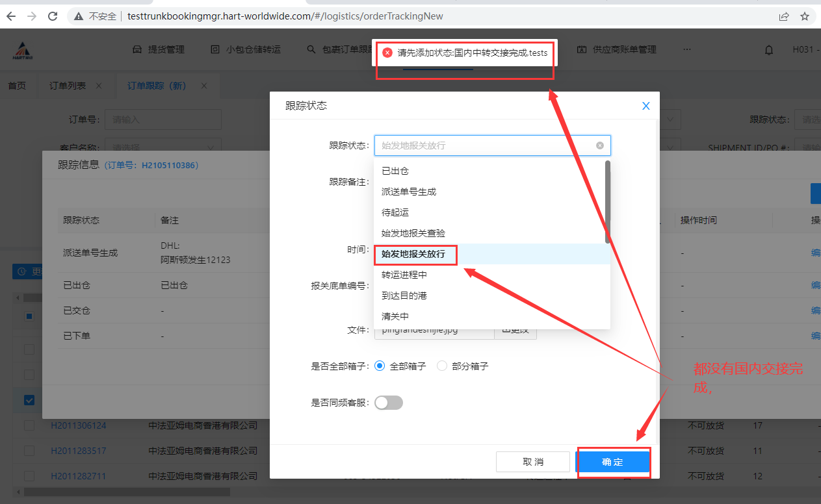Image resolution: width=821 pixels, height=504 pixels.
Task: Bookmark page with star icon
Action: click(805, 16)
